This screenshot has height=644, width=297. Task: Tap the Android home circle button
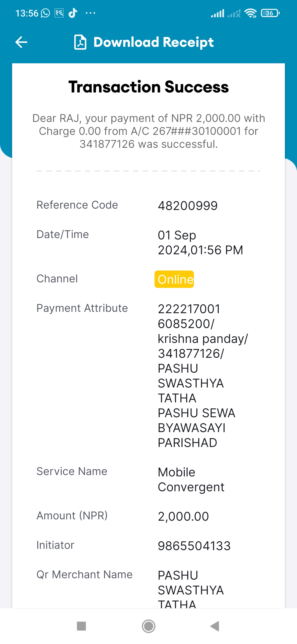pyautogui.click(x=148, y=626)
